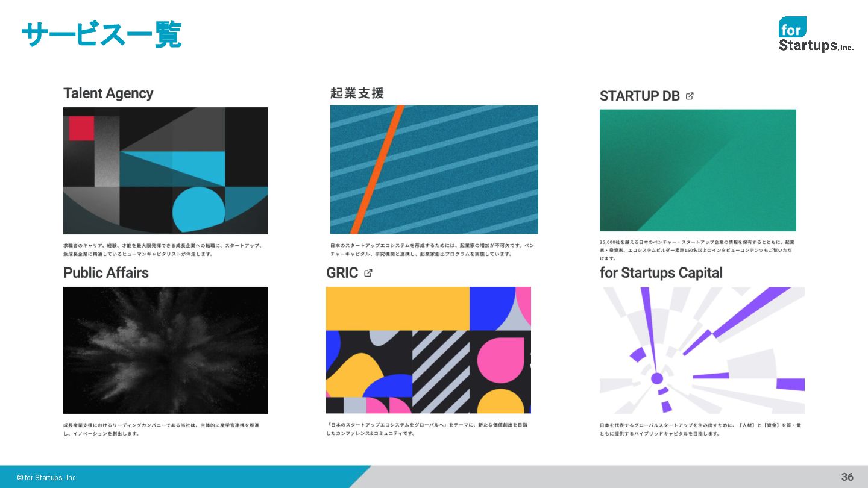Click the Public Affairs description beginning 成長産業支援
This screenshot has height=488, width=868.
(162, 429)
